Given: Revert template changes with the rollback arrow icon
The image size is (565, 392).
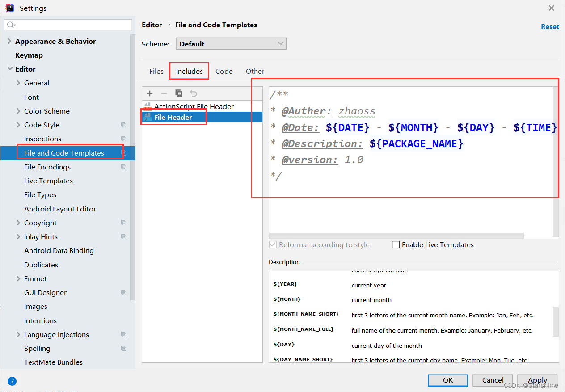Looking at the screenshot, I should click(193, 93).
